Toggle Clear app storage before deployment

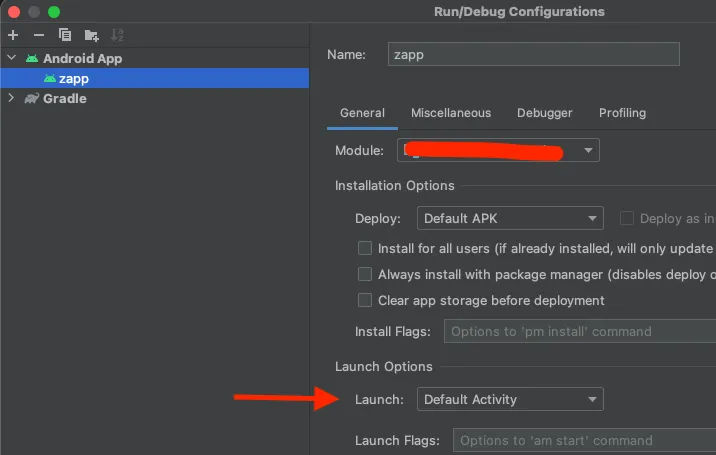365,300
